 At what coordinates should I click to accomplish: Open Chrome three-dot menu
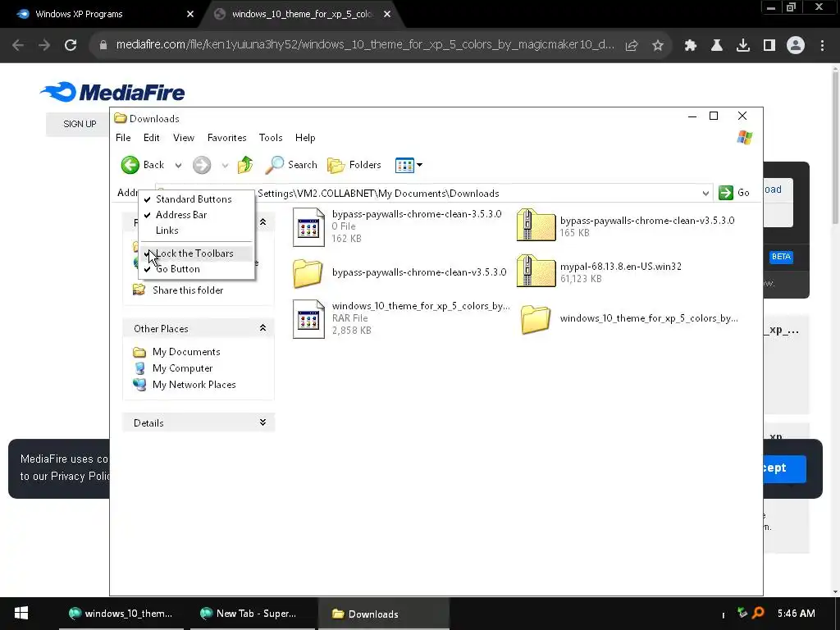click(x=822, y=46)
